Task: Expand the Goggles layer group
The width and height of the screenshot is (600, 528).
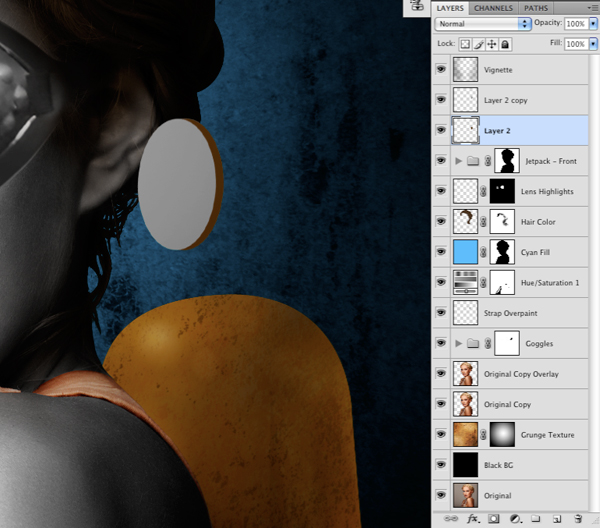Action: click(458, 343)
